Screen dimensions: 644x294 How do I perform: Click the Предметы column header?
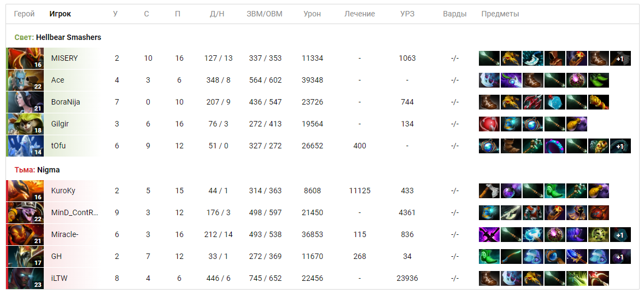tap(500, 14)
